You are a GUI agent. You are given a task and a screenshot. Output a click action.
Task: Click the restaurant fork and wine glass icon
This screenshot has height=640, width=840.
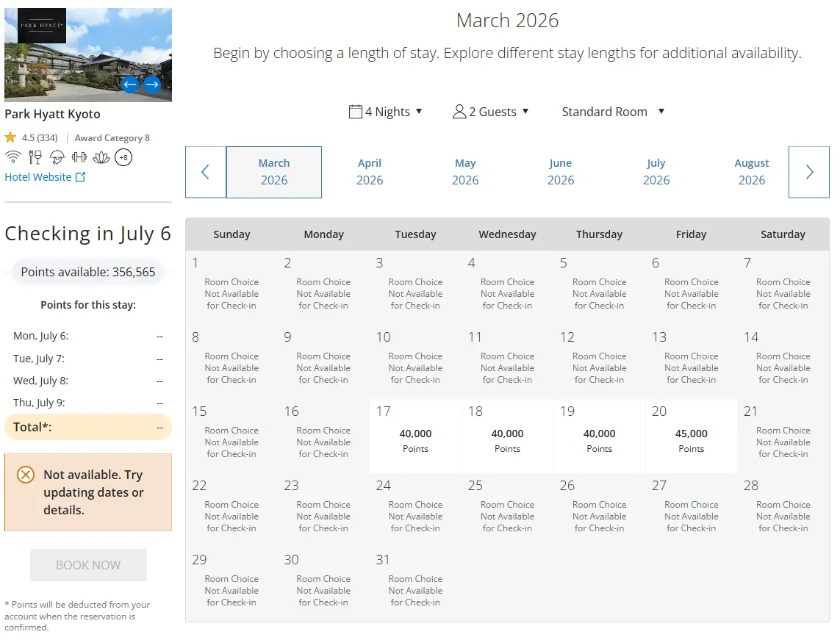35,157
